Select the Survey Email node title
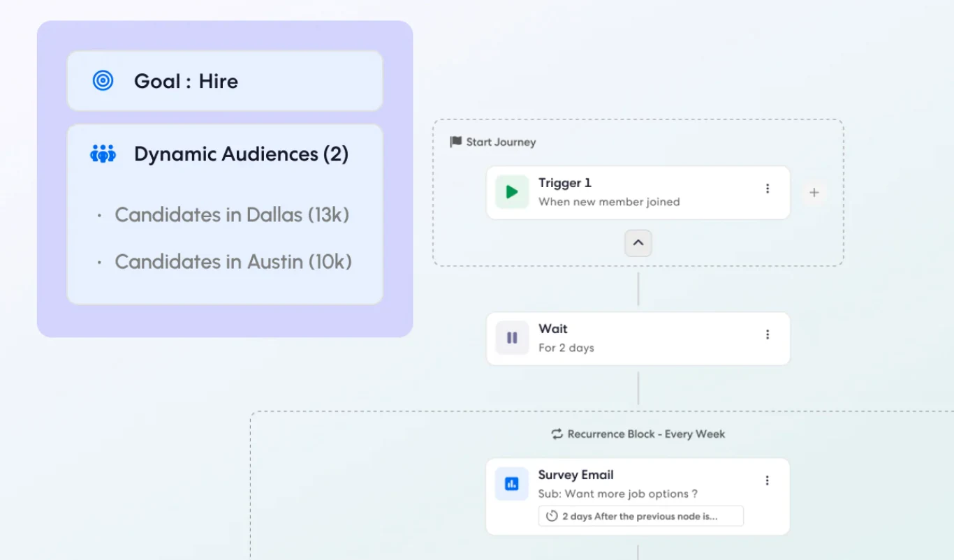Screen dimensions: 954x560 tap(576, 475)
